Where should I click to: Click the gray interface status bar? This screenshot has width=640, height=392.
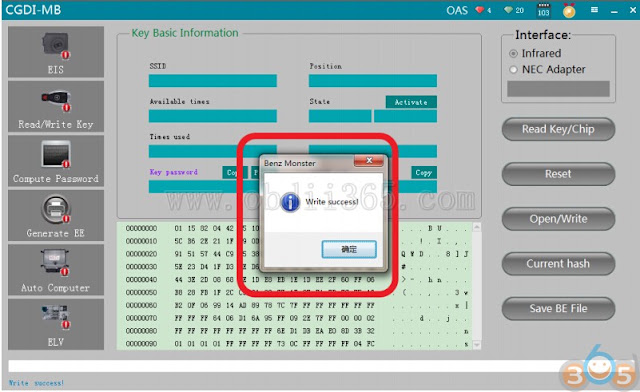pyautogui.click(x=558, y=89)
